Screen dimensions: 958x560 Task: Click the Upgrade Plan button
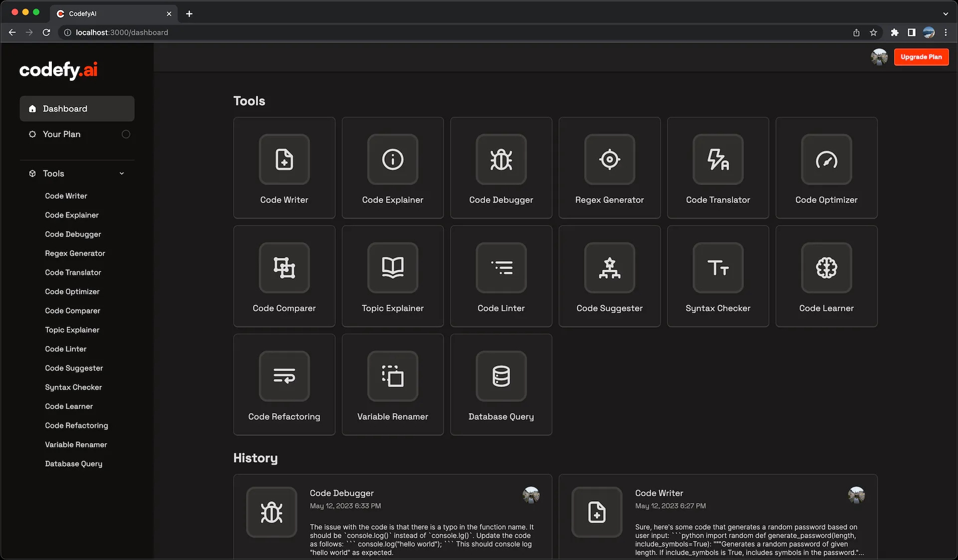(921, 57)
